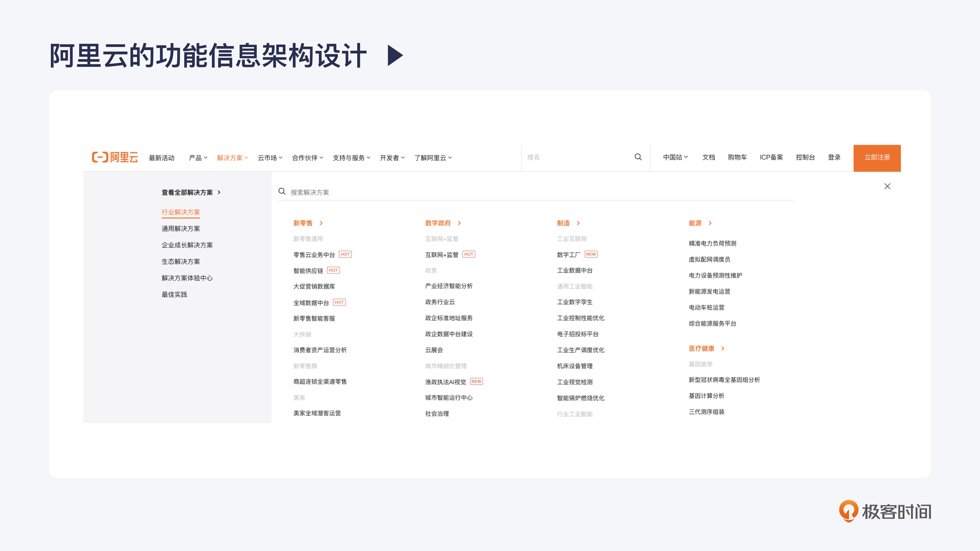
Task: Open 零售云业务中台 solution
Action: [x=314, y=255]
